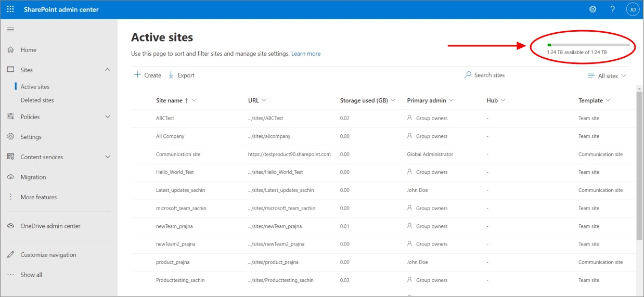
Task: Click the storage available progress bar
Action: coord(588,45)
